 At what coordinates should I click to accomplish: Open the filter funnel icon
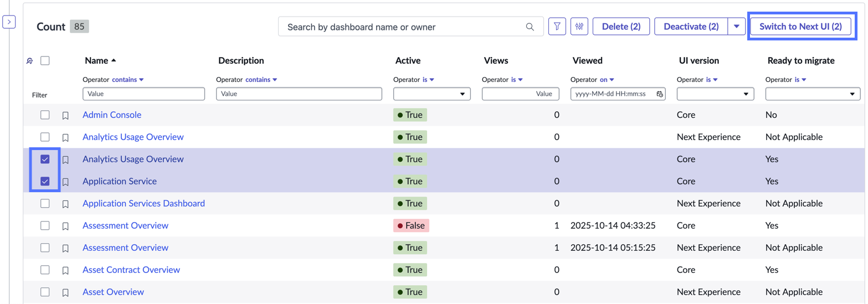[557, 27]
